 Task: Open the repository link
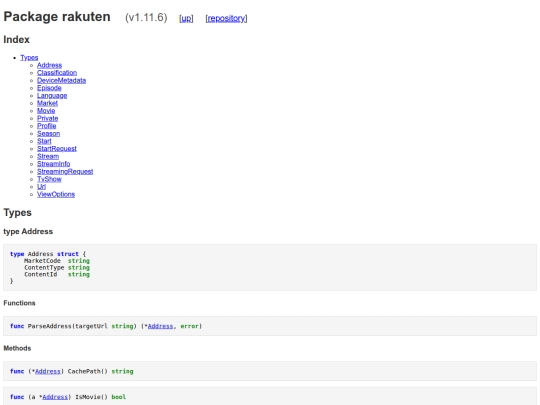226,18
